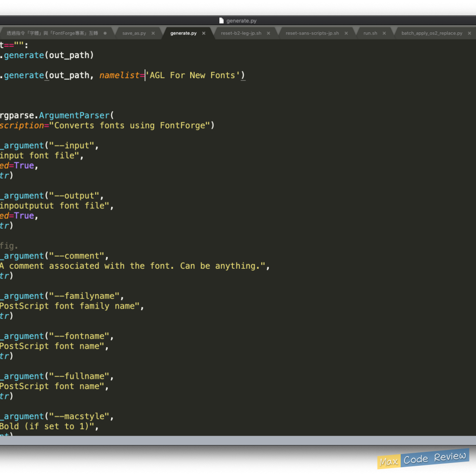Open the batch_apply_os2_replace.py tab

point(431,33)
